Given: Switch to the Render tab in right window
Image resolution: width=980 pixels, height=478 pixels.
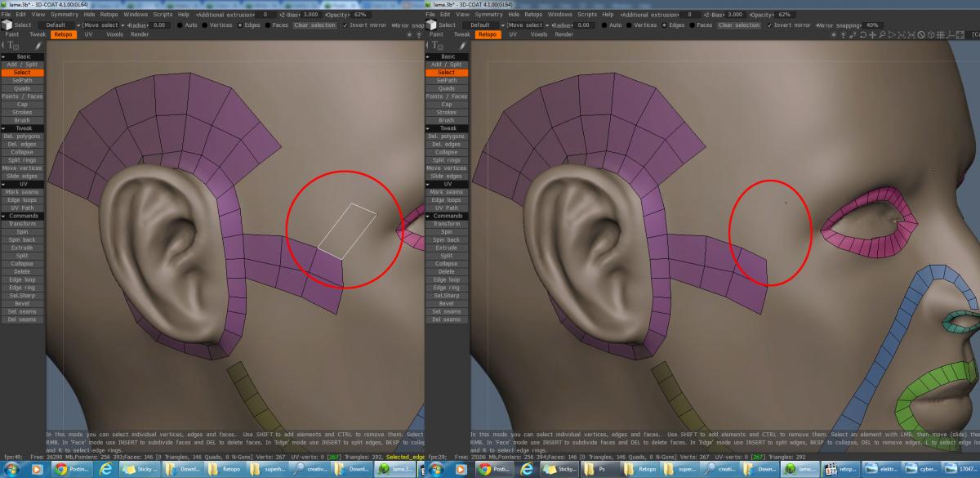Looking at the screenshot, I should click(x=564, y=34).
